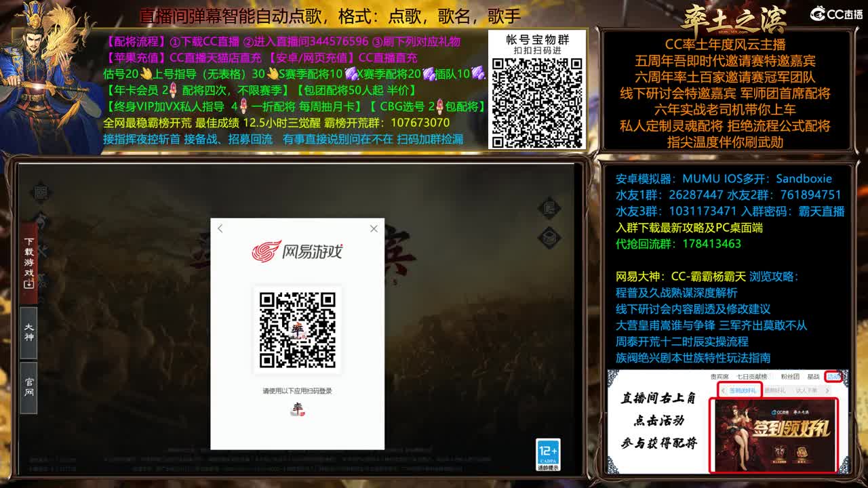The image size is (868, 488).
Task: Click the 率土之滨 game title logo
Action: [734, 19]
